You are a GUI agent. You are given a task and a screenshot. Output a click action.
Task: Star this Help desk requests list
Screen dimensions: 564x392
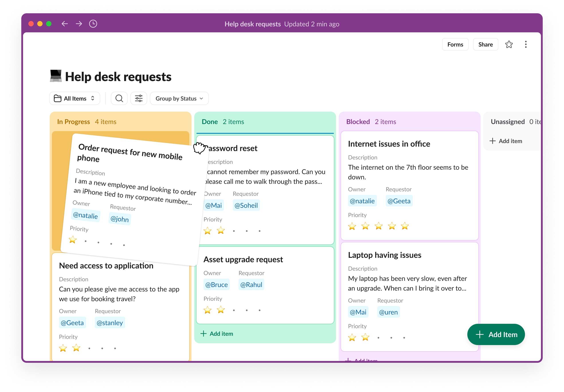[x=509, y=45]
